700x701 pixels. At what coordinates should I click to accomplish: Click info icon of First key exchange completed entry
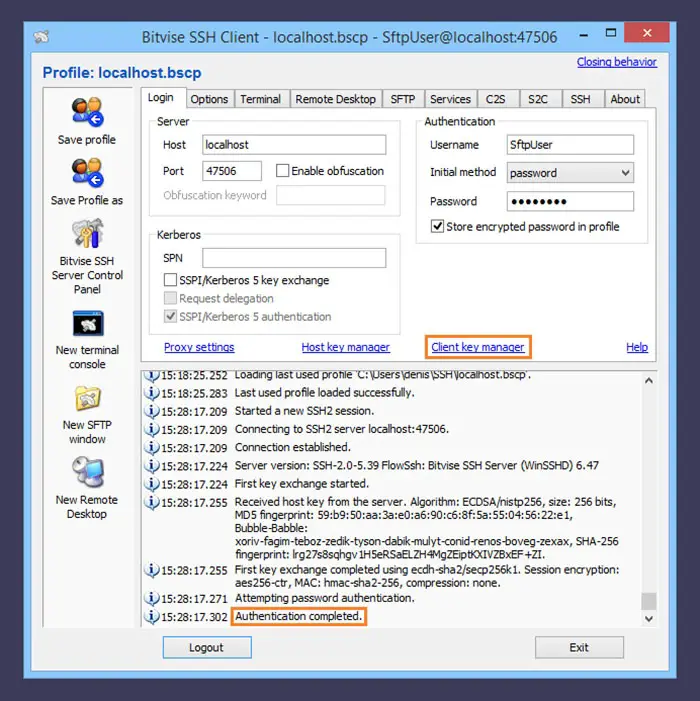tap(152, 570)
